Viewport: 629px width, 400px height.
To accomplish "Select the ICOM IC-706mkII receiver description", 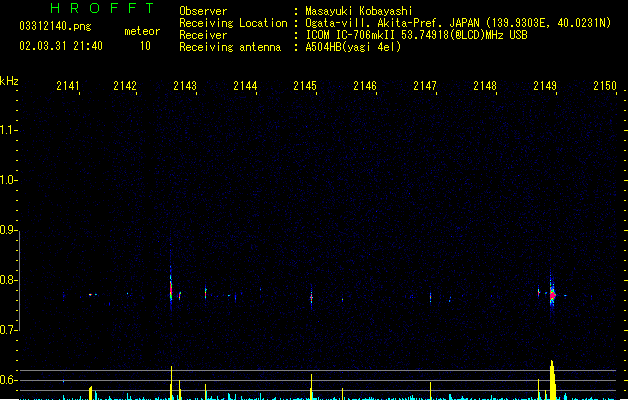I will point(416,35).
